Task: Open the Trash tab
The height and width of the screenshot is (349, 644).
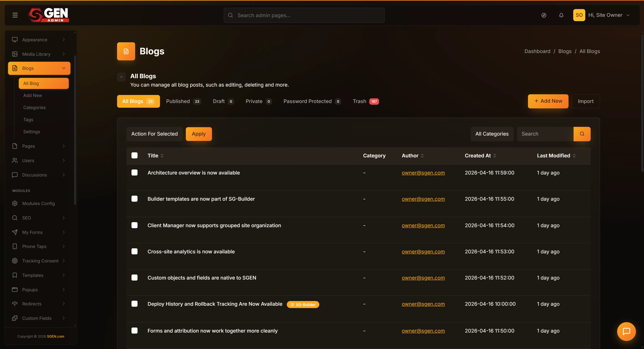Action: tap(366, 101)
